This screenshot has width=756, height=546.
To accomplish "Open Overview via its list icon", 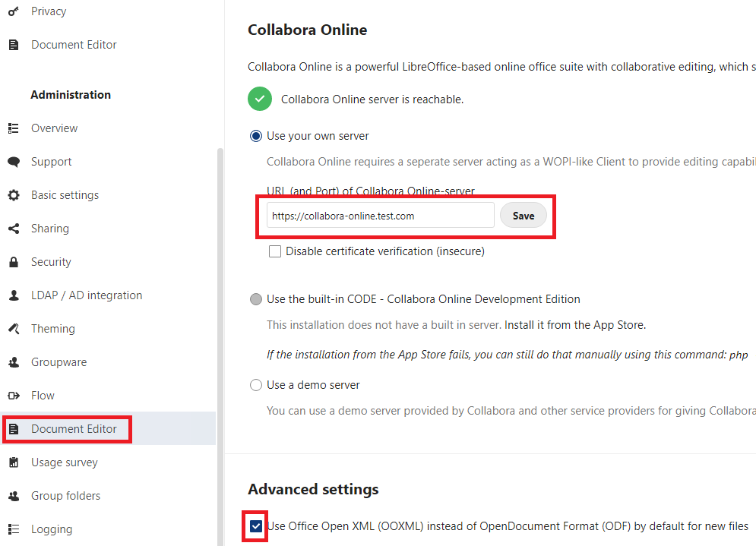I will pos(14,128).
